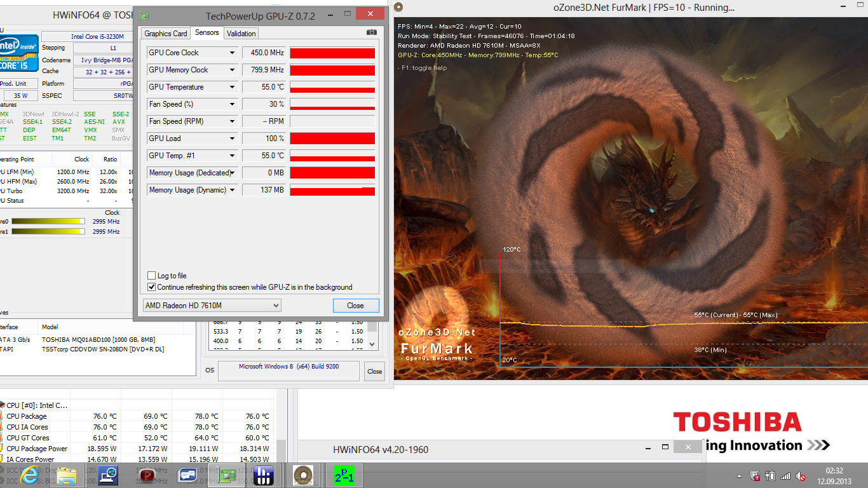Open File Explorer from the taskbar
The height and width of the screenshot is (488, 868).
click(x=67, y=475)
